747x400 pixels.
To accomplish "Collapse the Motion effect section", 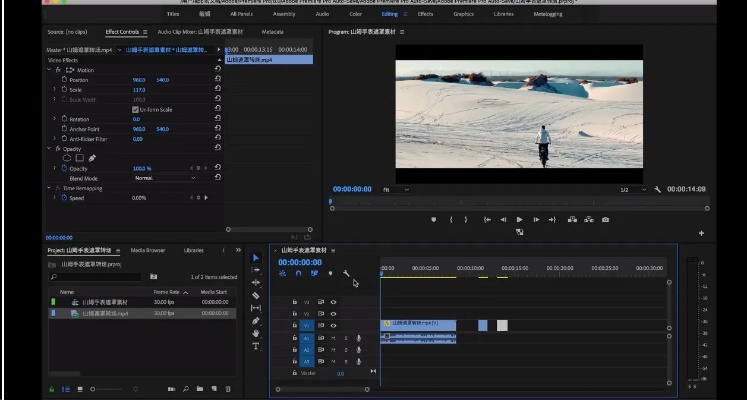I will [x=51, y=70].
